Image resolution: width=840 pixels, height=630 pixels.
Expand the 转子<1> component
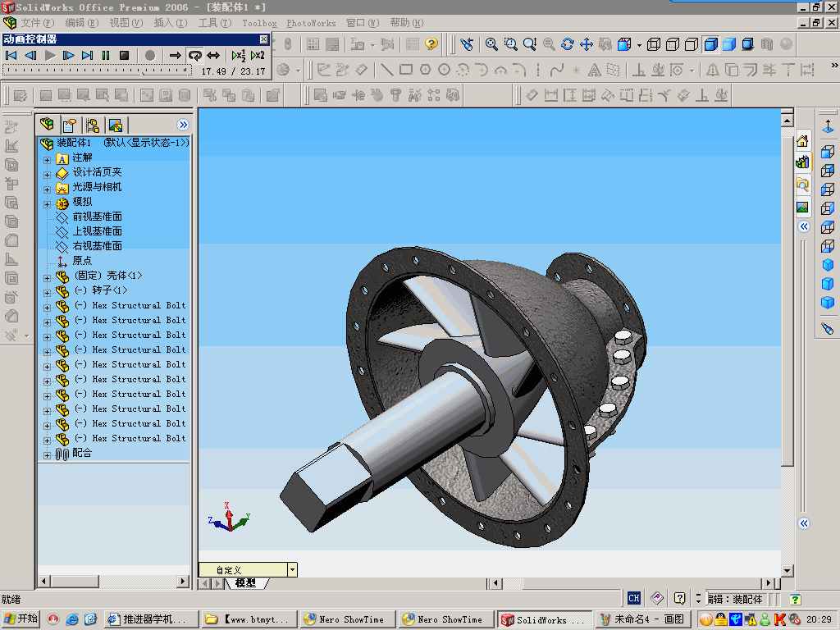pyautogui.click(x=47, y=293)
